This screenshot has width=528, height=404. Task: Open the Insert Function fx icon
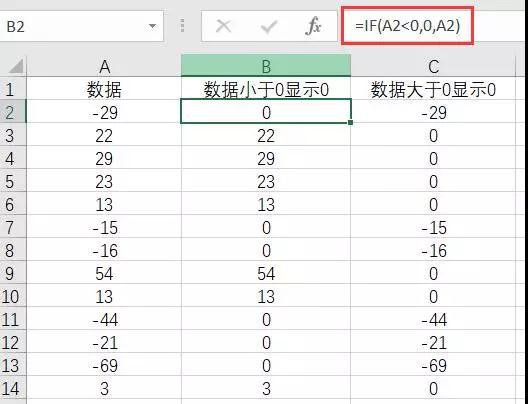(x=313, y=26)
